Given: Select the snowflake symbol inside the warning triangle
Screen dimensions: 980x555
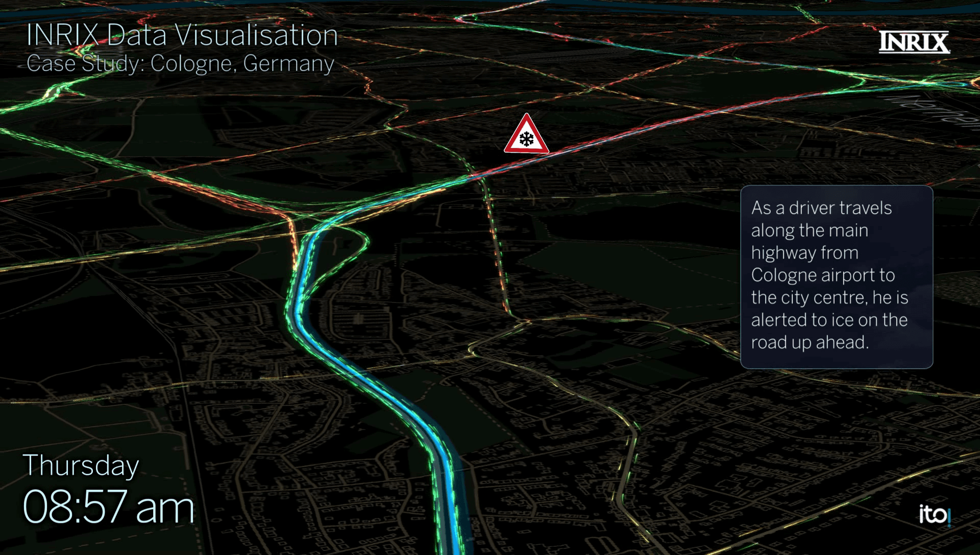Looking at the screenshot, I should pos(526,139).
